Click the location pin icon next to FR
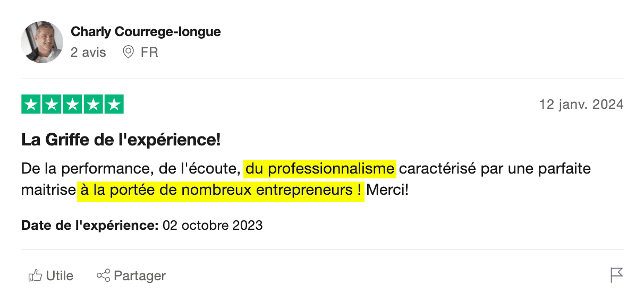The image size is (644, 293). point(128,52)
